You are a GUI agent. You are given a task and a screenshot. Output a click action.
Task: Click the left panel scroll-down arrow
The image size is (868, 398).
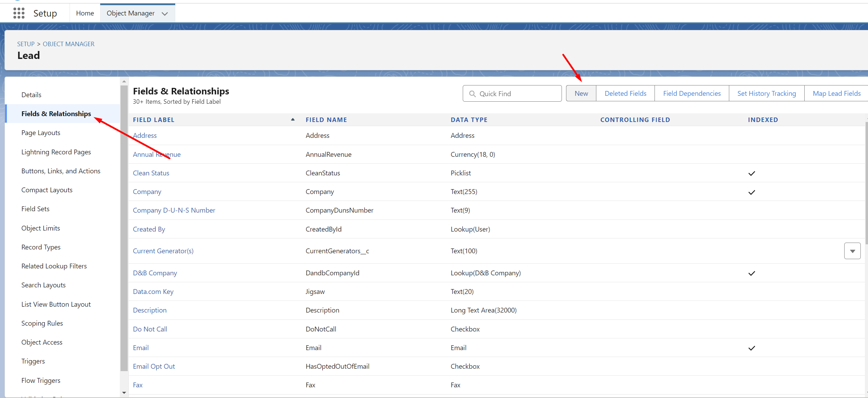124,392
